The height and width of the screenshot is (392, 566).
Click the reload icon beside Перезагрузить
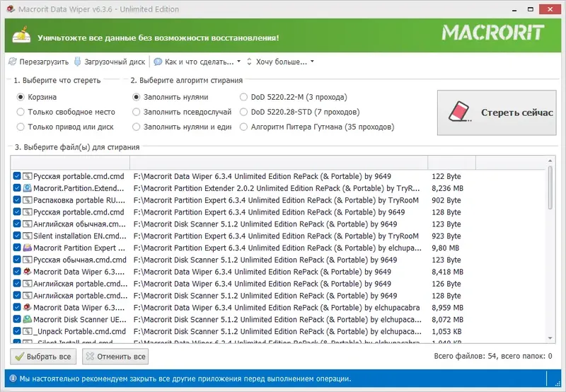(13, 62)
